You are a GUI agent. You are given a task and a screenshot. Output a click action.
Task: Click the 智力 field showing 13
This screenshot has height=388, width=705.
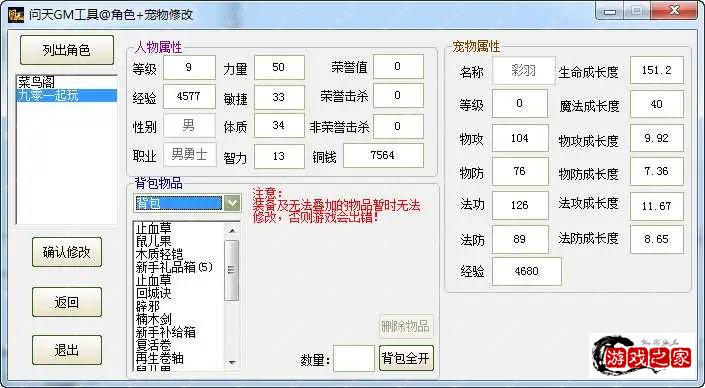(x=279, y=156)
